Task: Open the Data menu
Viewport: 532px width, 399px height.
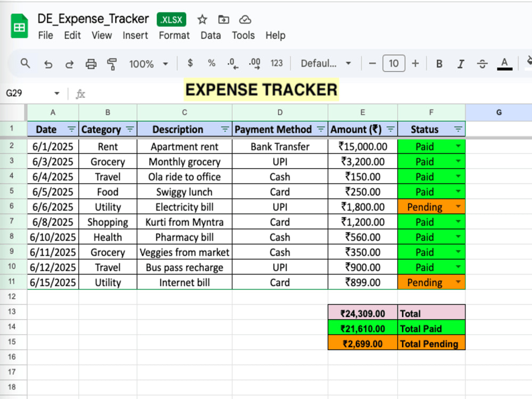Action: point(210,35)
